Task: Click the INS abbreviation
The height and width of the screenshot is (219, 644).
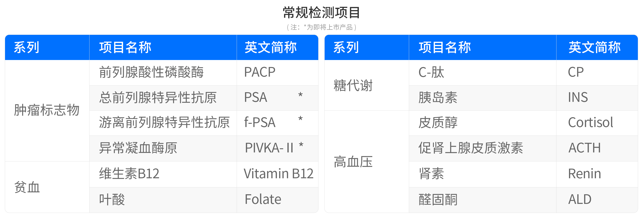Action: [578, 97]
